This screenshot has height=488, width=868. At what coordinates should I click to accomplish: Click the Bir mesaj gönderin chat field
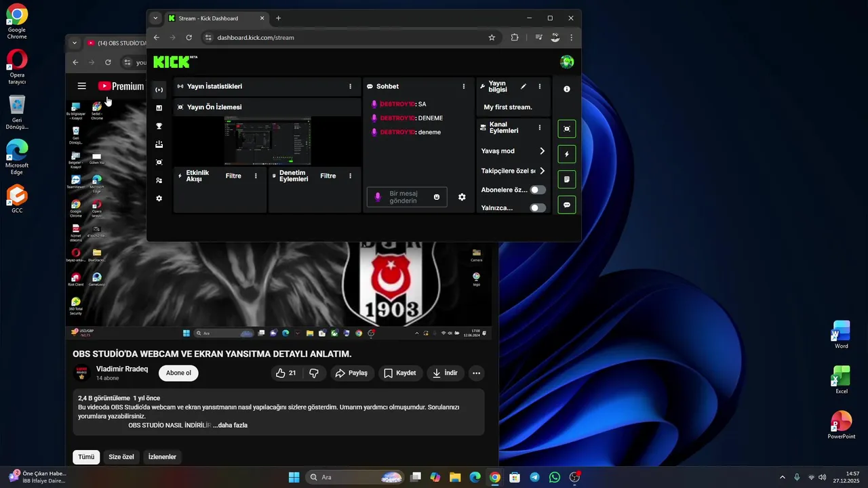407,197
